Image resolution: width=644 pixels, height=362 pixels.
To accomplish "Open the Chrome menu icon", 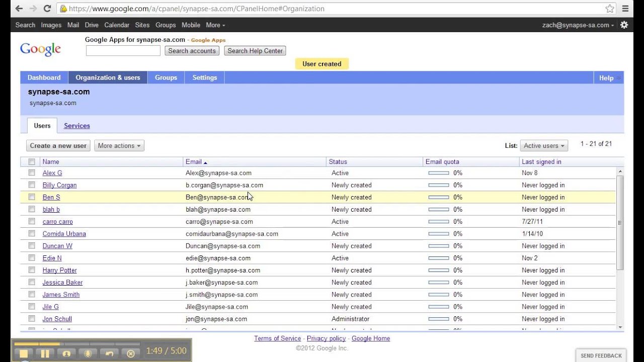I will [625, 9].
